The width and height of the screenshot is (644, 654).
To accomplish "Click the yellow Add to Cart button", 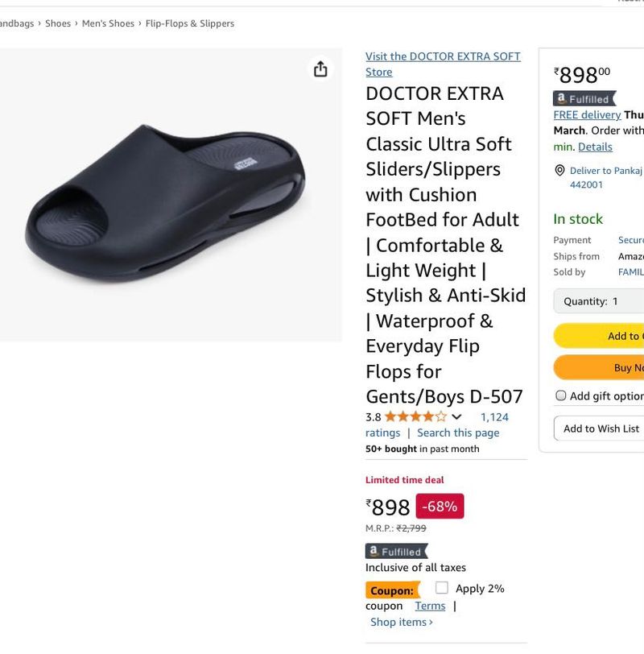I will point(599,336).
